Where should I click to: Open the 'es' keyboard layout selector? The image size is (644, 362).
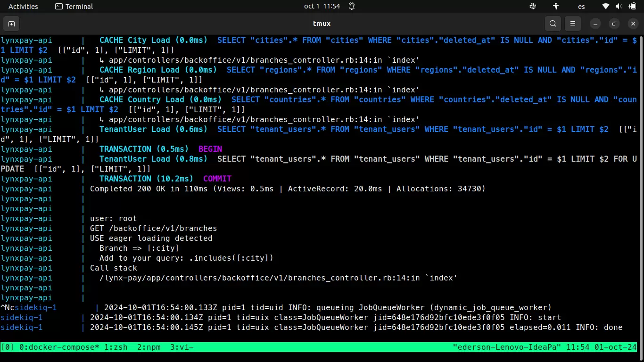tap(581, 6)
